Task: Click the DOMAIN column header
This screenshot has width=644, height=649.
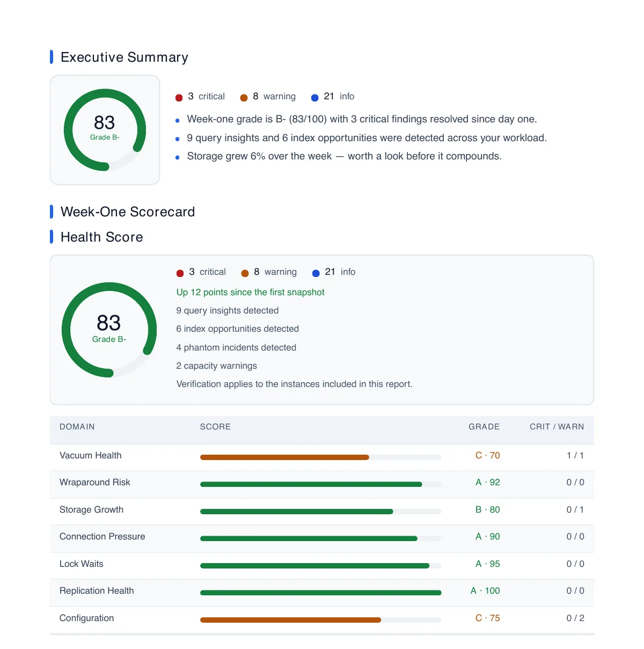Action: (77, 427)
